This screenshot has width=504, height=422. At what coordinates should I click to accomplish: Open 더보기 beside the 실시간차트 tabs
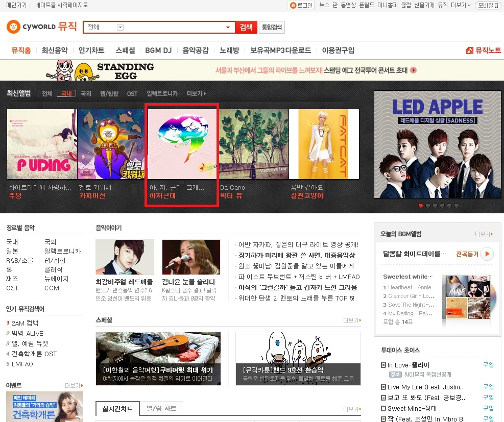tap(352, 409)
